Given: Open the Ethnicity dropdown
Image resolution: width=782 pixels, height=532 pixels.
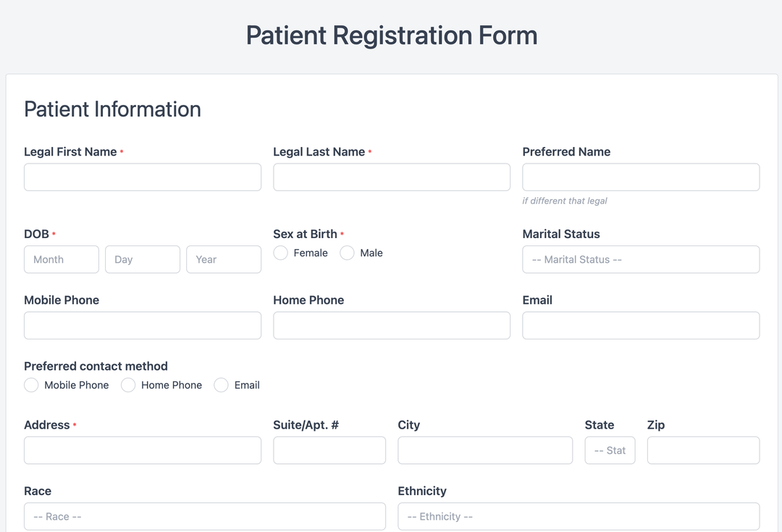Looking at the screenshot, I should click(579, 516).
